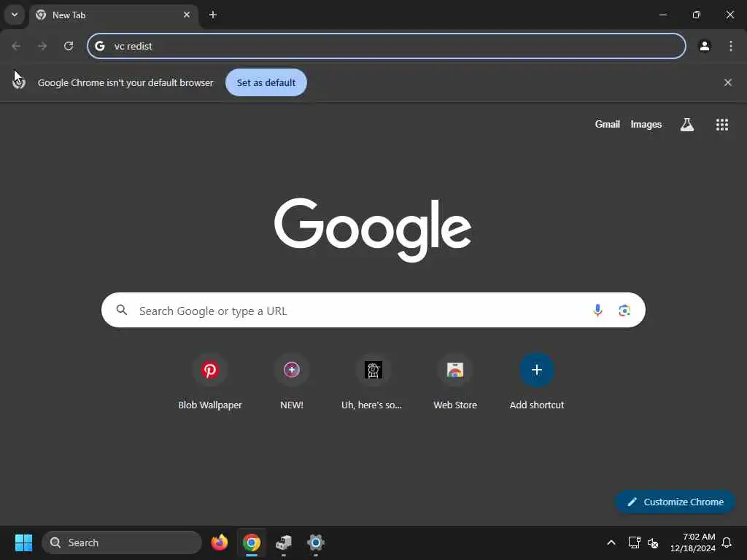
Task: Click the Google G icon in the omnibox
Action: click(99, 46)
